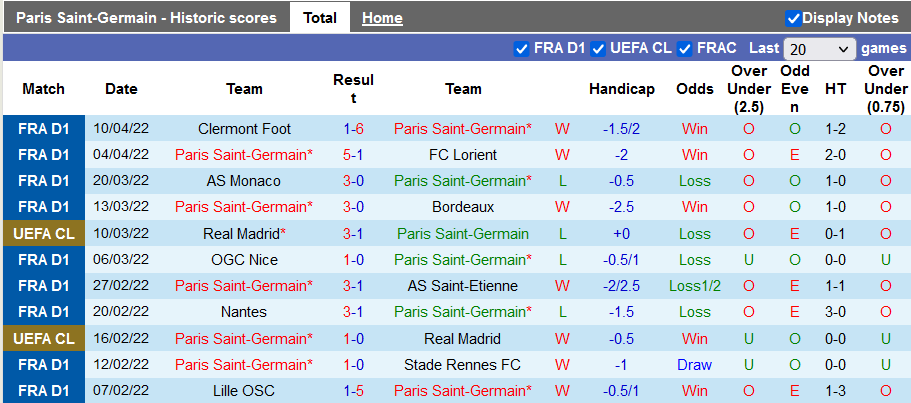This screenshot has width=911, height=403.
Task: Open the Last games count dropdown
Action: tap(819, 49)
